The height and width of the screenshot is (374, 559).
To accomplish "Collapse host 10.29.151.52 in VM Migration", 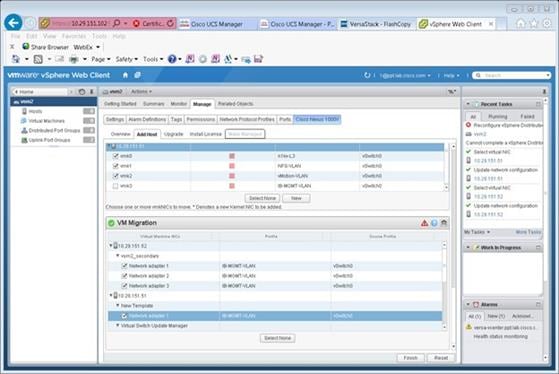I will coord(111,246).
